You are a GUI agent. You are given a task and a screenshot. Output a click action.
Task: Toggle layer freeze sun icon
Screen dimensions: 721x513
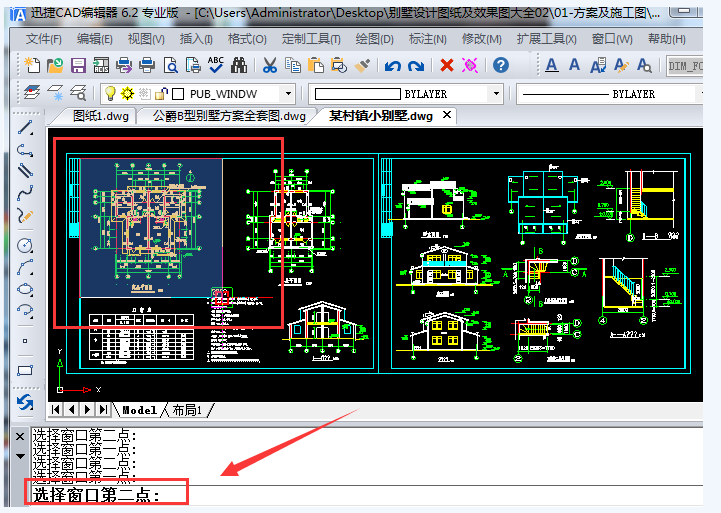tap(127, 94)
